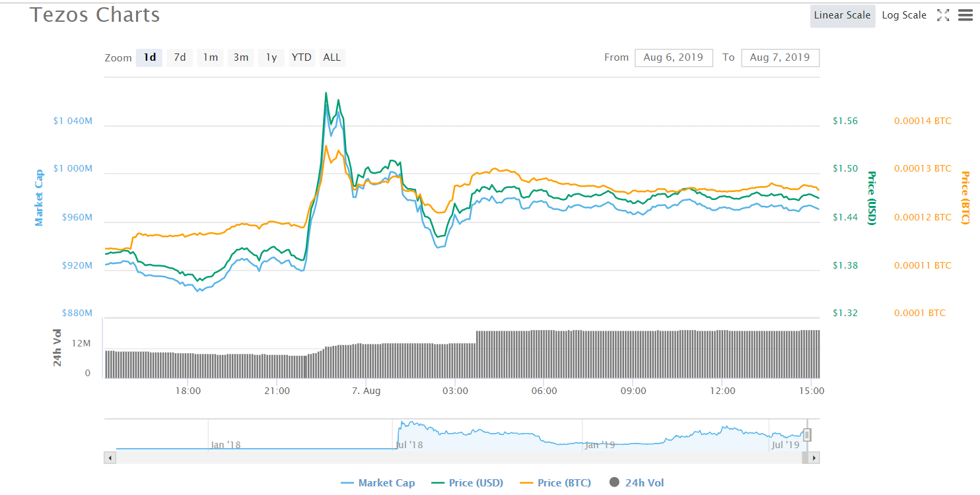This screenshot has height=495, width=980.
Task: Toggle Price (BTC) series in legend
Action: pos(555,483)
